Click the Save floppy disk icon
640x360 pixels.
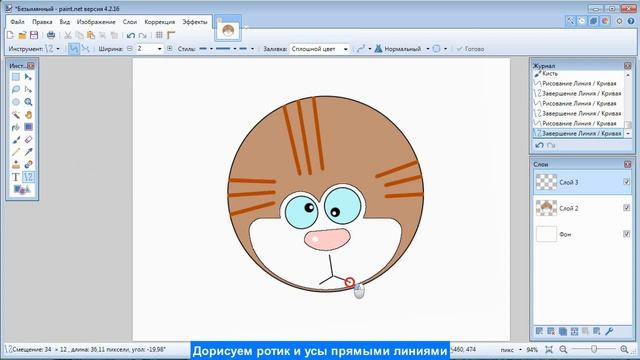(x=34, y=35)
